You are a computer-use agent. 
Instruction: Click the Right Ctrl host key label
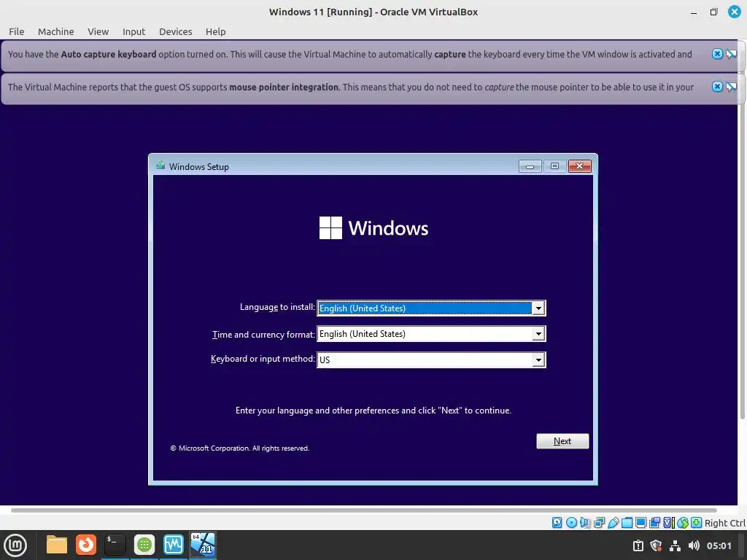point(725,523)
